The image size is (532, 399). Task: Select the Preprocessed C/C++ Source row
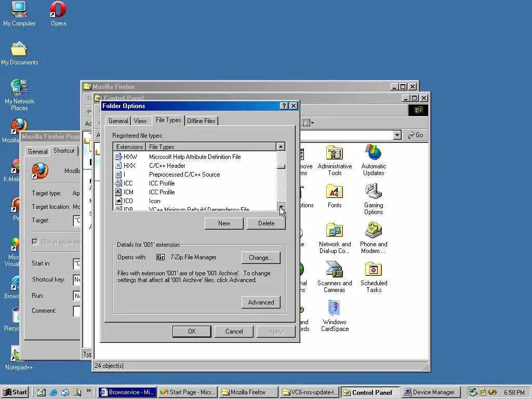(x=195, y=175)
